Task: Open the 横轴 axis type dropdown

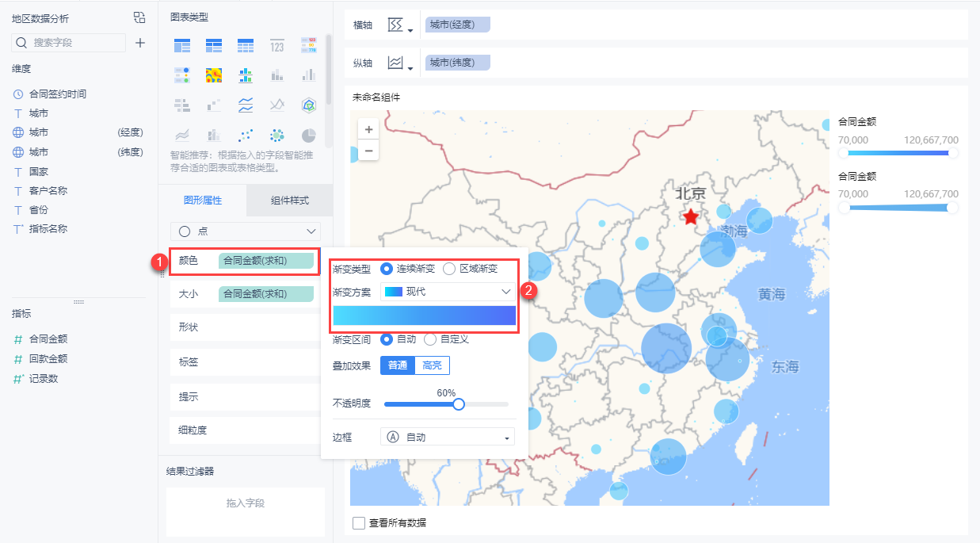Action: (401, 25)
